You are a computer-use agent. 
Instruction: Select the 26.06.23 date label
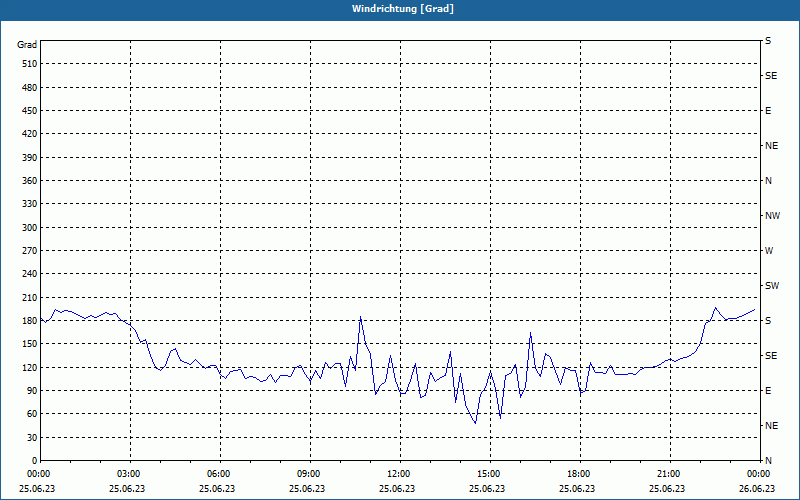point(757,489)
